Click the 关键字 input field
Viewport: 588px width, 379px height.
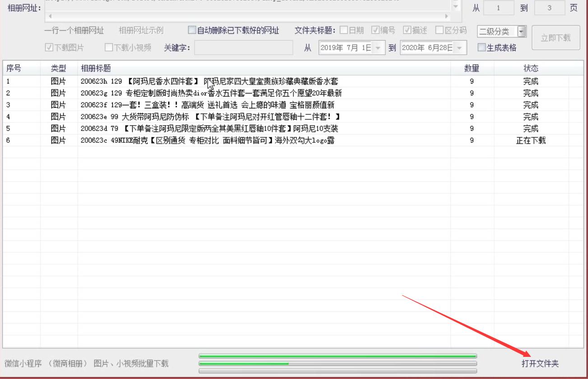(244, 47)
